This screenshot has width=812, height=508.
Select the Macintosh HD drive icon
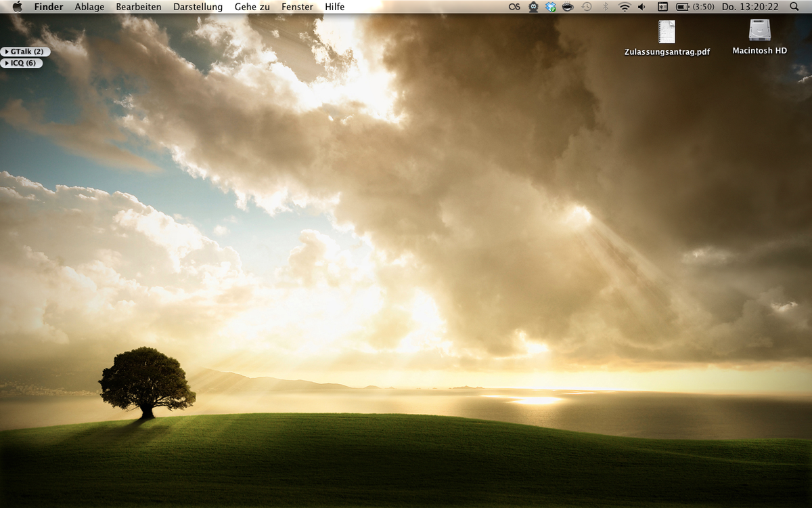pyautogui.click(x=759, y=30)
